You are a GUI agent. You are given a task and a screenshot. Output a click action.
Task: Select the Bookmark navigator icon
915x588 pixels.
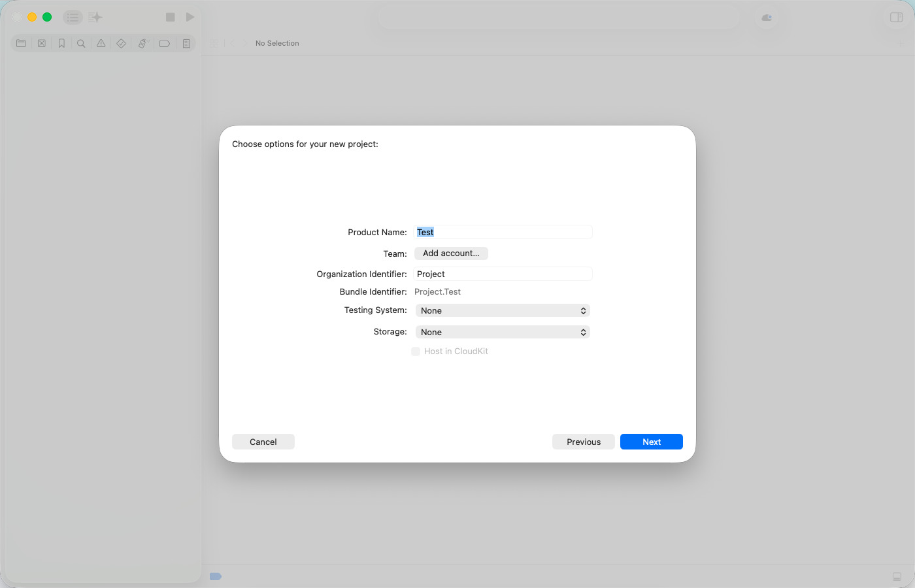[61, 44]
